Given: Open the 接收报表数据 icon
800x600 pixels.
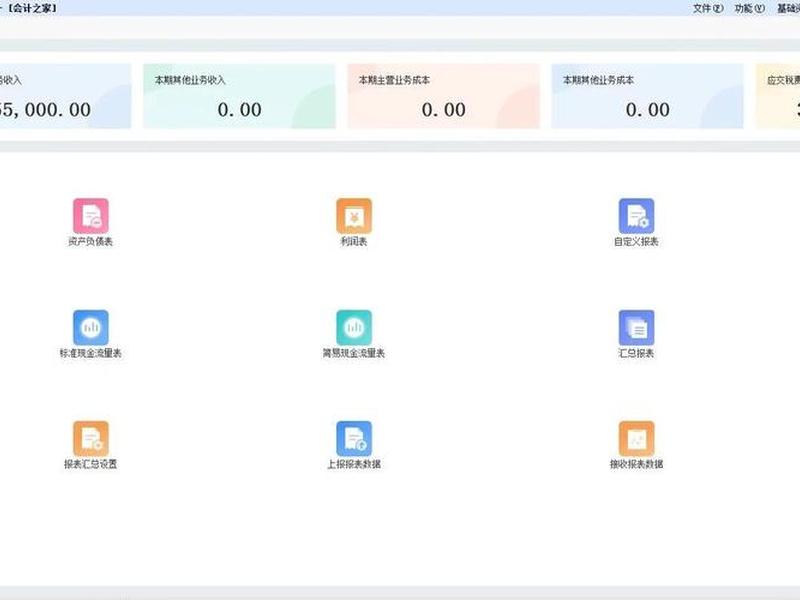Looking at the screenshot, I should point(636,438).
